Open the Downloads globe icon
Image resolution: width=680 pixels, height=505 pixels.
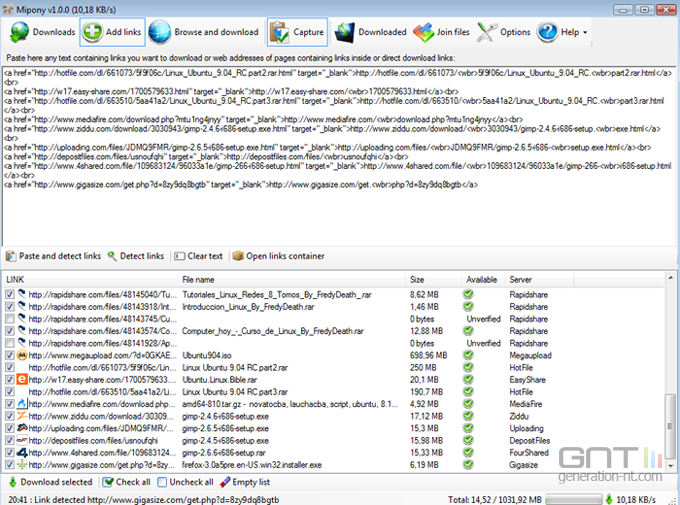coord(19,32)
